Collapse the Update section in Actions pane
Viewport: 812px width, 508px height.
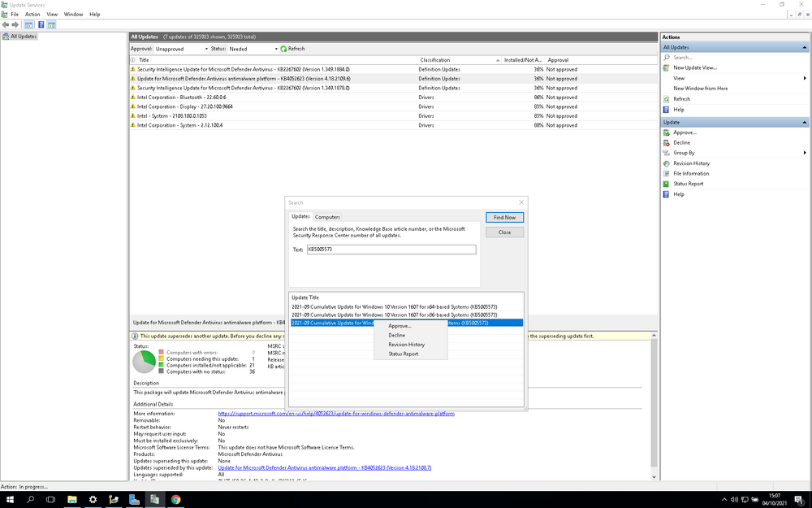tap(804, 123)
